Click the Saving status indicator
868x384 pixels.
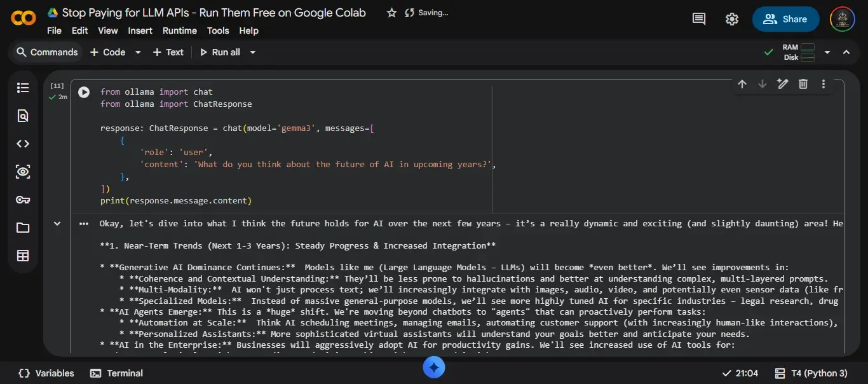click(426, 13)
